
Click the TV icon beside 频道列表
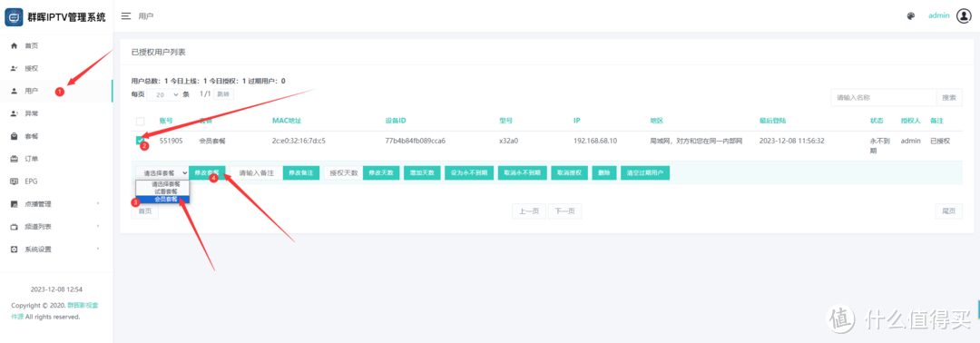(14, 226)
